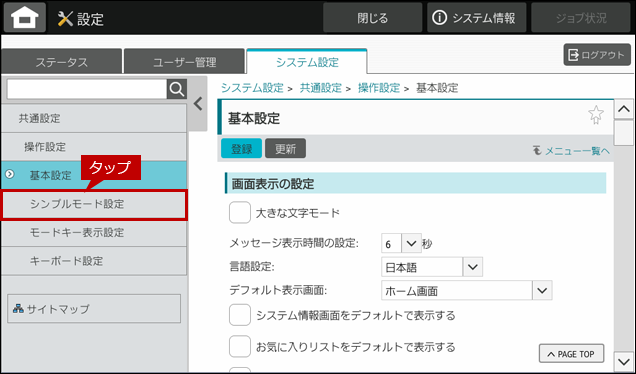Go to the home screen icon

[25, 17]
